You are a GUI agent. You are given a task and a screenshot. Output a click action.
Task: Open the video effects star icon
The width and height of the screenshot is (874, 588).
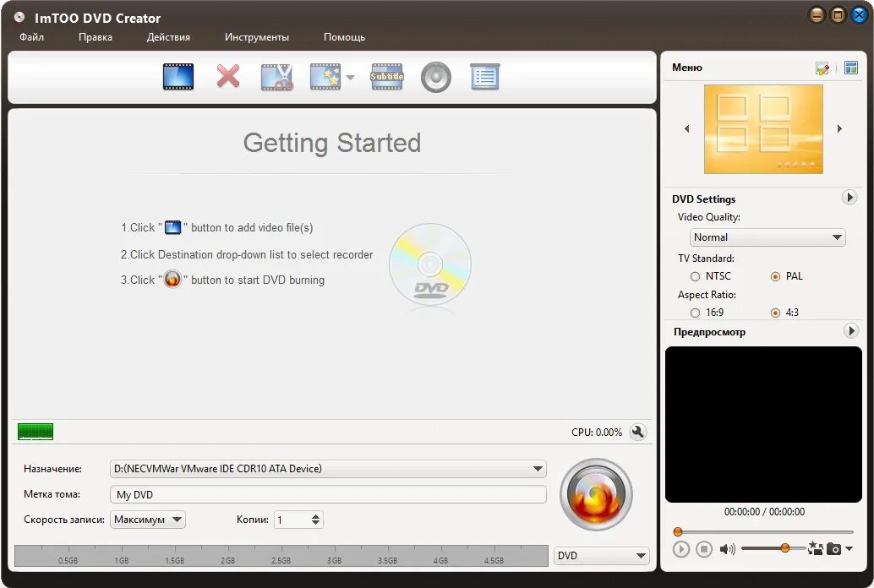pyautogui.click(x=325, y=77)
